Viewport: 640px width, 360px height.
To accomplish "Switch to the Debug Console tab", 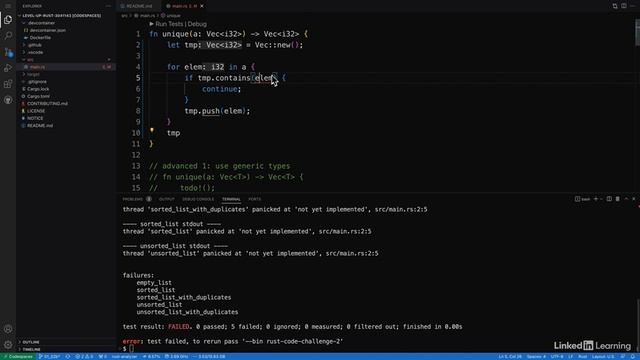I will click(198, 199).
